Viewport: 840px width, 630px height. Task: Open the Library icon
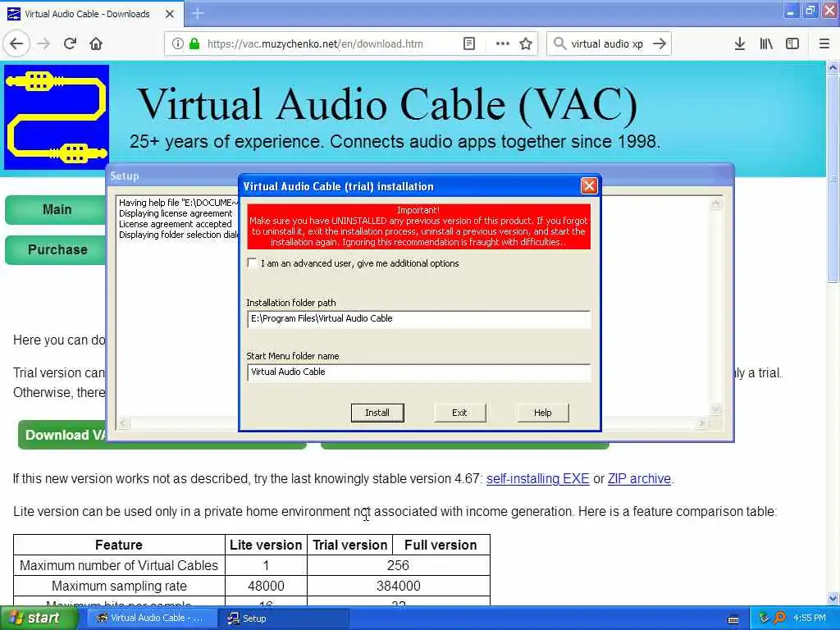point(766,43)
